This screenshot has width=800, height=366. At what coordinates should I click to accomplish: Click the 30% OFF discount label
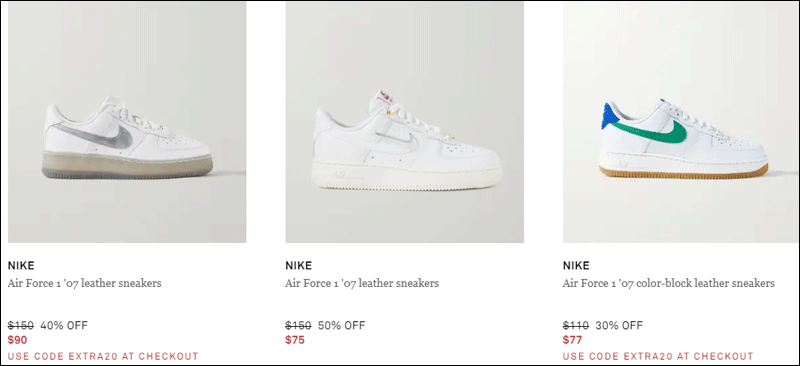coord(619,325)
